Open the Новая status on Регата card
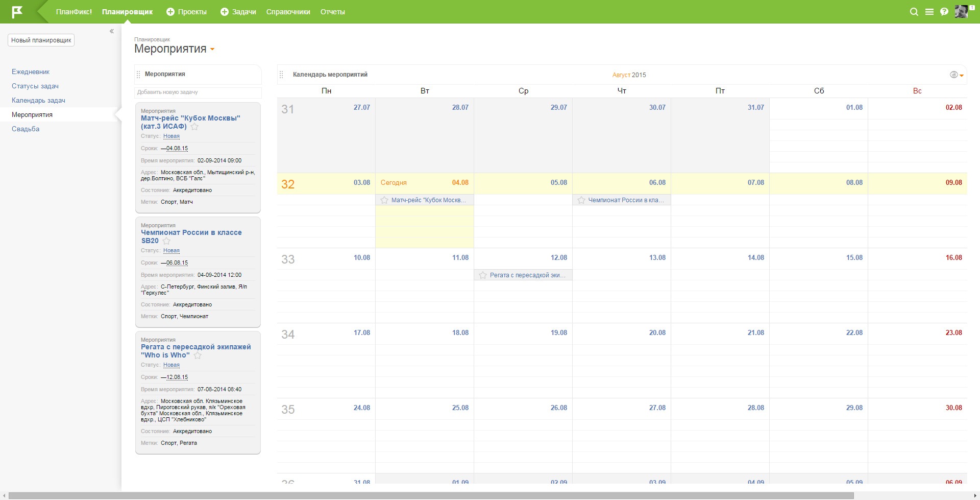The width and height of the screenshot is (980, 500). tap(171, 365)
